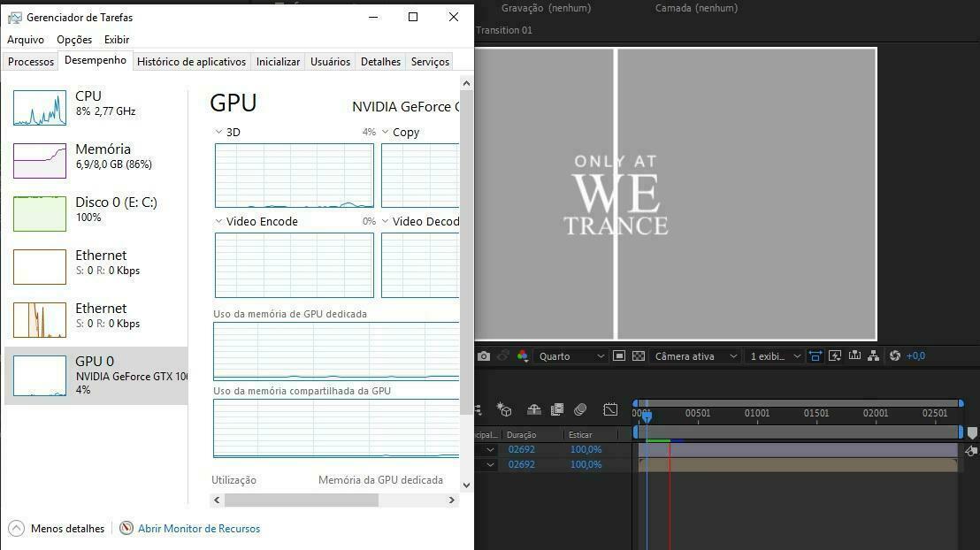
Task: Open the Detalhes tab
Action: (380, 62)
